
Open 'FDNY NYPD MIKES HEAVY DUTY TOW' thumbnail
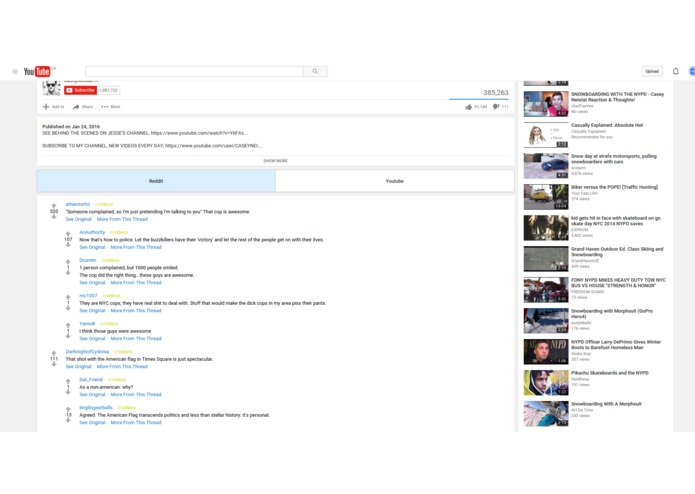(x=546, y=290)
